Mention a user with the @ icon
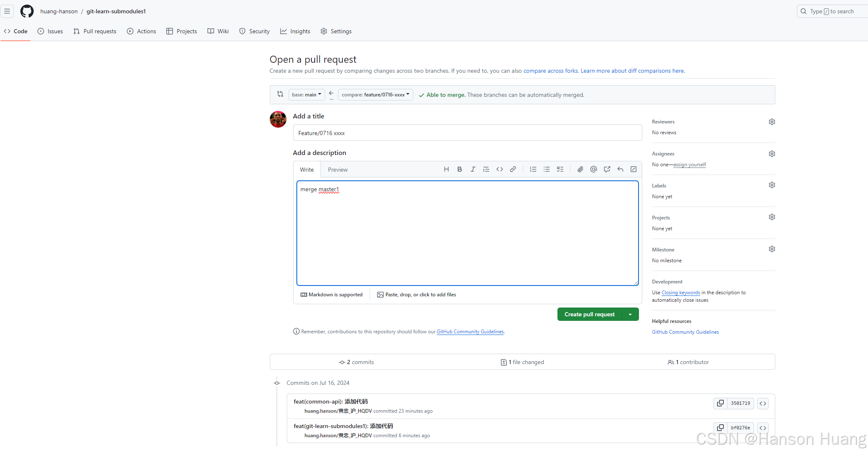Screen dimensions: 868x453 [594, 169]
